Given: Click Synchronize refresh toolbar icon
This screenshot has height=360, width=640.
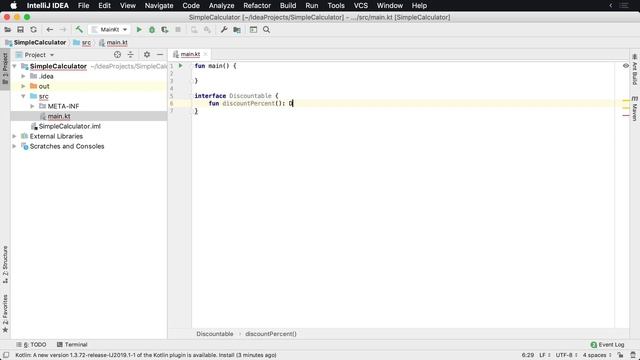Looking at the screenshot, I should [x=33, y=30].
